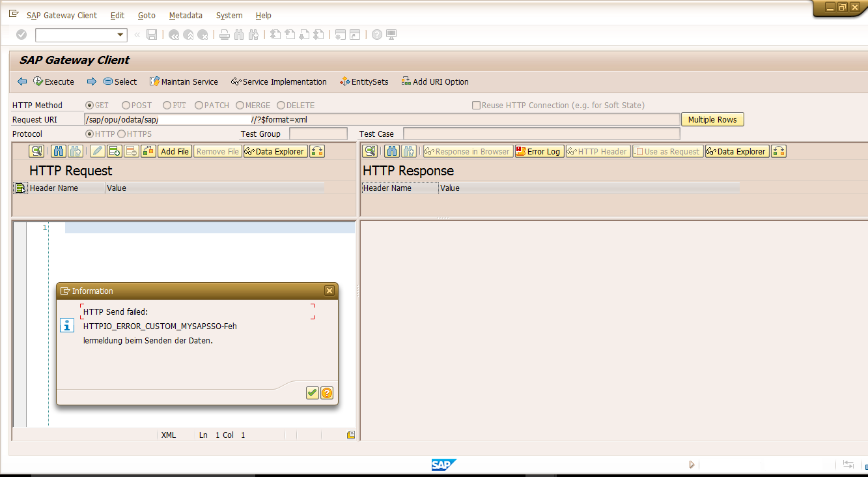This screenshot has width=868, height=477.
Task: Click the Cancel icon in system toolbar
Action: tap(203, 35)
